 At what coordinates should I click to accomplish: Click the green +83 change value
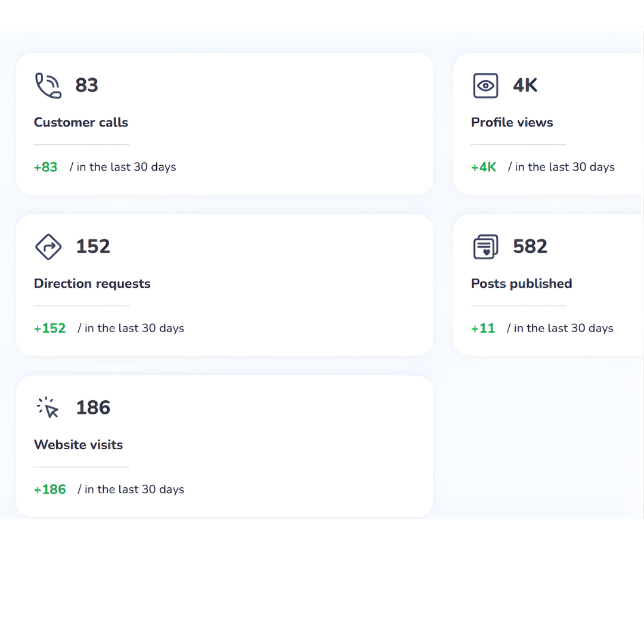[x=45, y=167]
